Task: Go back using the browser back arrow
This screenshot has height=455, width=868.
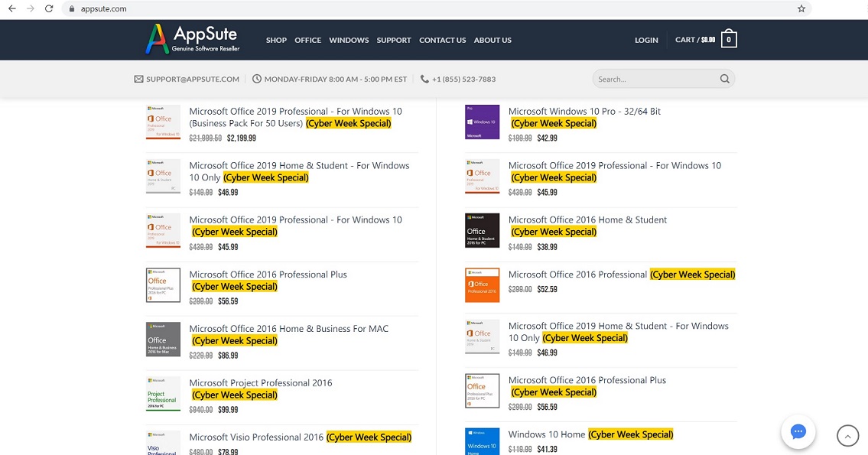Action: (12, 9)
